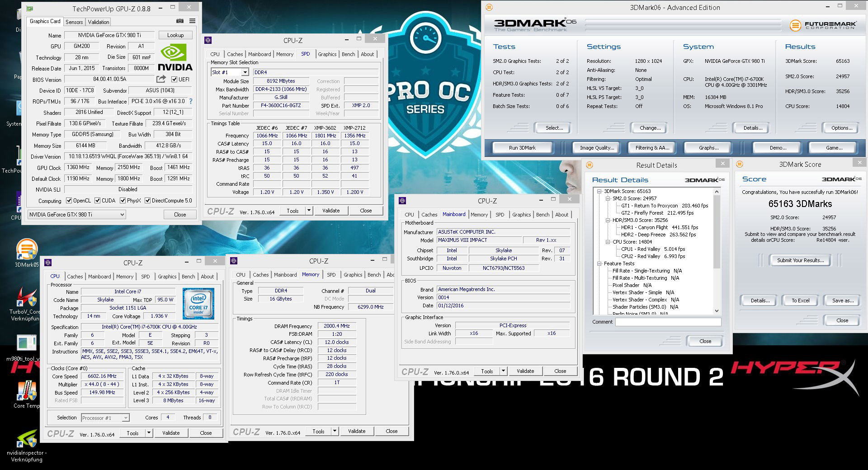This screenshot has width=868, height=470.
Task: Click the NVIDIA logo in GPU-Z
Action: click(x=175, y=57)
